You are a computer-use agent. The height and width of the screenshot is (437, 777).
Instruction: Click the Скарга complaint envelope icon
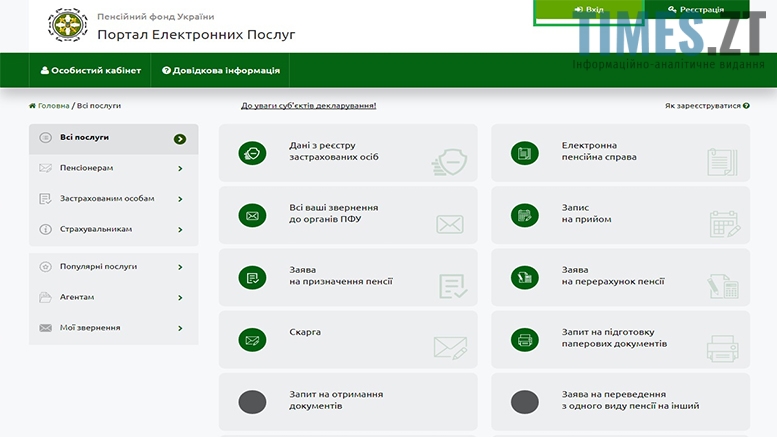252,339
